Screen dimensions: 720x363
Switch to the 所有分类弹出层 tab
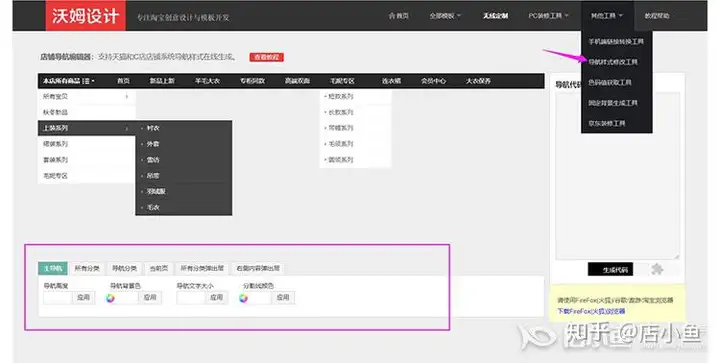(202, 268)
